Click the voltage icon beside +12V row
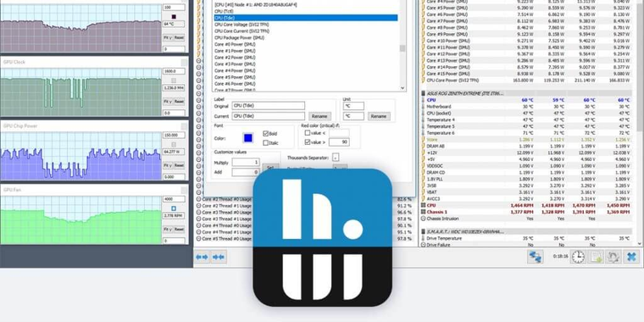The image size is (644, 322). coord(424,153)
